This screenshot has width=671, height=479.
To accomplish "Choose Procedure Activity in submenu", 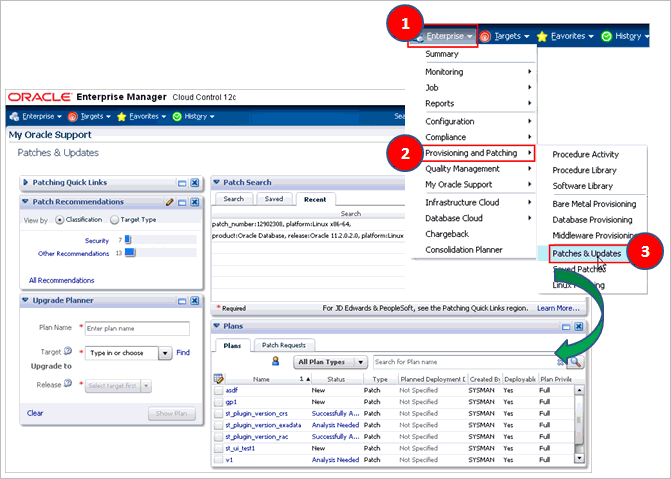I will coord(585,155).
